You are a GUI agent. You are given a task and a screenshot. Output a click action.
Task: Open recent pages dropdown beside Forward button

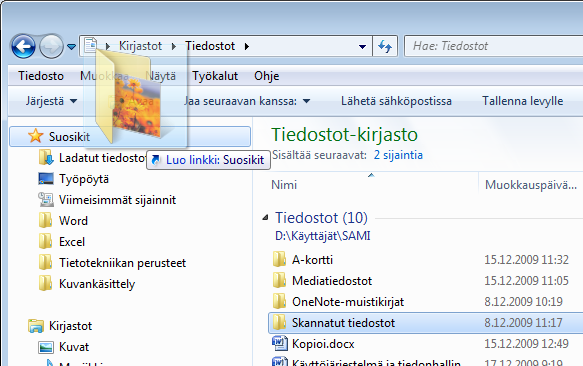click(x=71, y=47)
